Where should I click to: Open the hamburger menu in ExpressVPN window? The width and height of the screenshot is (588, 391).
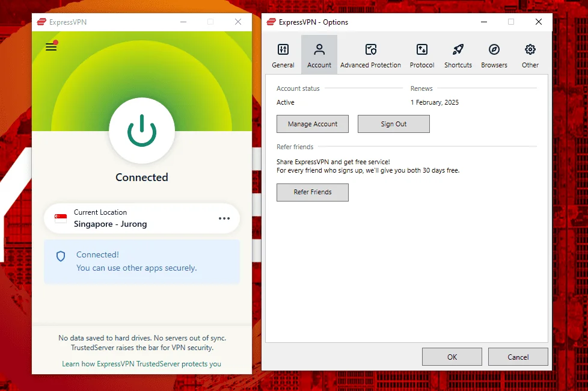(x=51, y=47)
